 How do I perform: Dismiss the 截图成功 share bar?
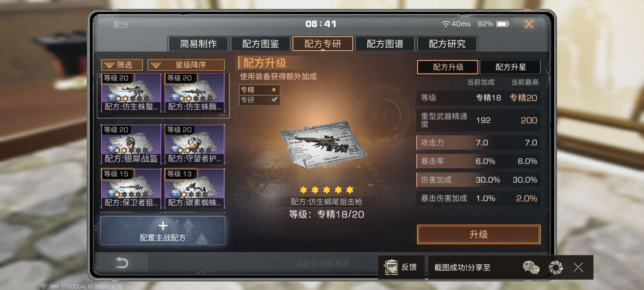tap(578, 267)
